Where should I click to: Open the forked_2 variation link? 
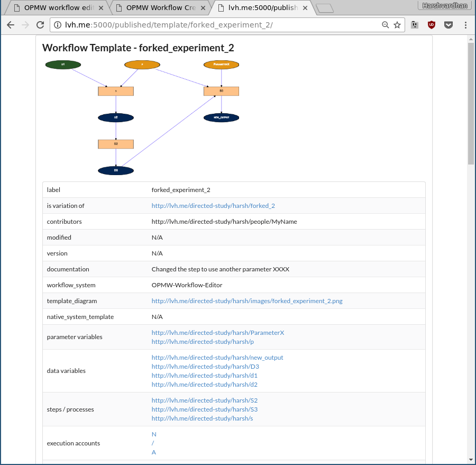[213, 206]
